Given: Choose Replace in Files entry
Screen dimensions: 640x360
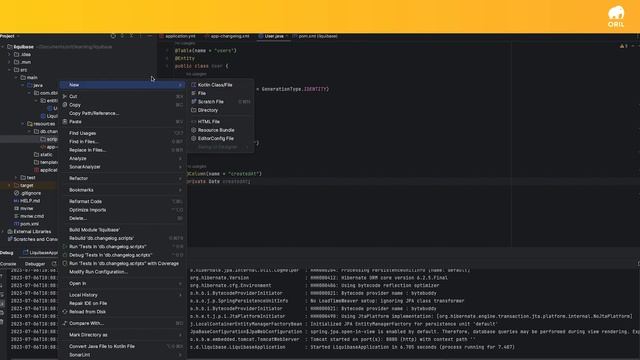Looking at the screenshot, I should 122,150.
